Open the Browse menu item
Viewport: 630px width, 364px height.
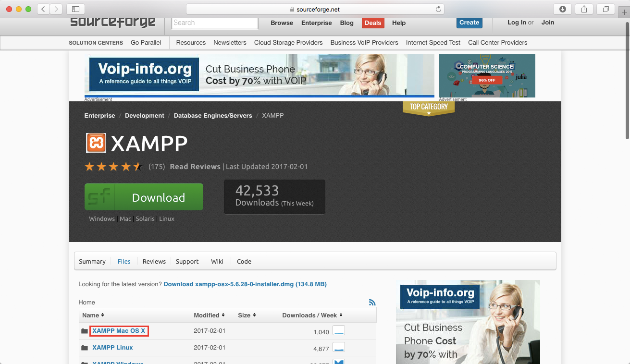(x=282, y=23)
